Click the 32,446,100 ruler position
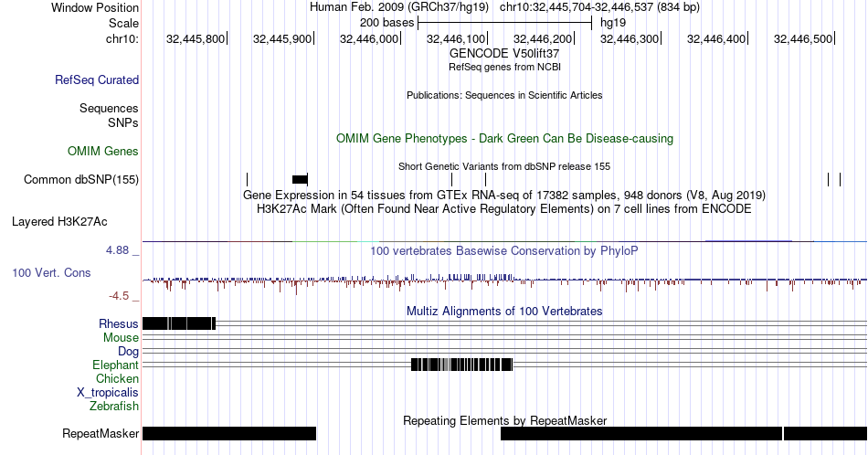 tap(456, 38)
